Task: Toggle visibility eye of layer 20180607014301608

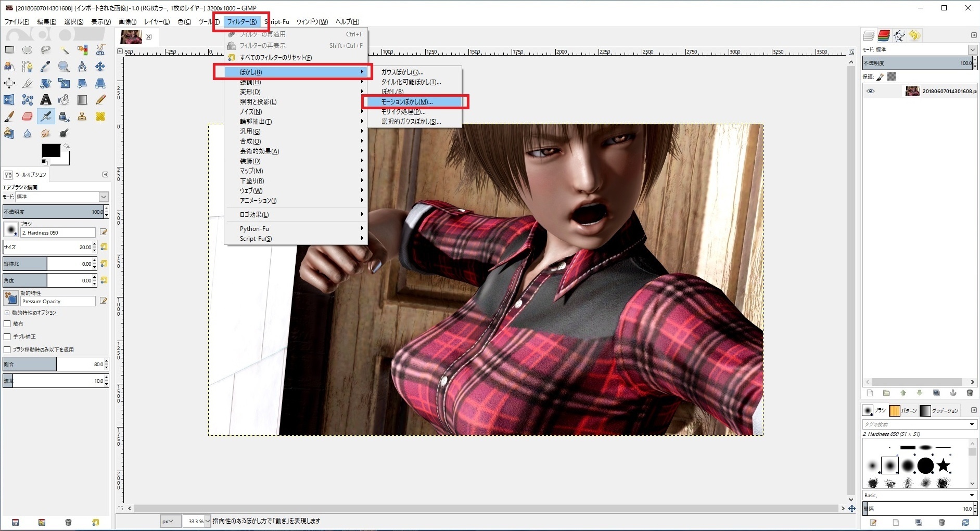Action: [870, 91]
